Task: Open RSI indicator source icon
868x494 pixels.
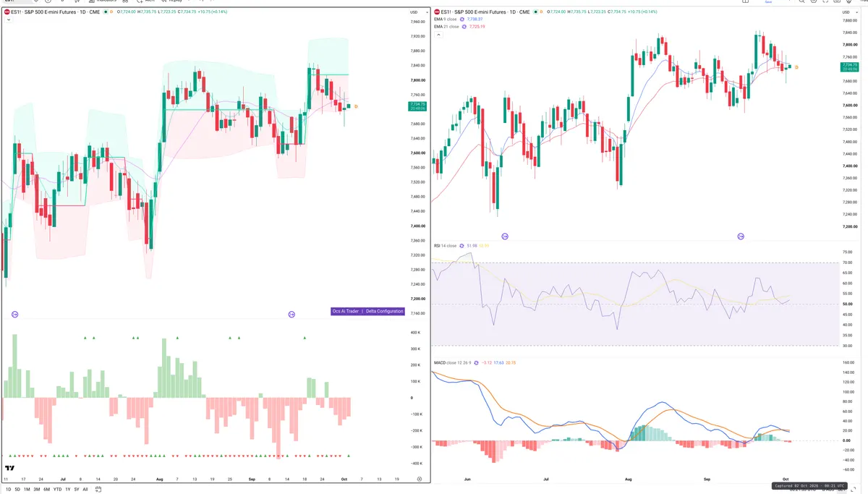Action: [x=461, y=246]
